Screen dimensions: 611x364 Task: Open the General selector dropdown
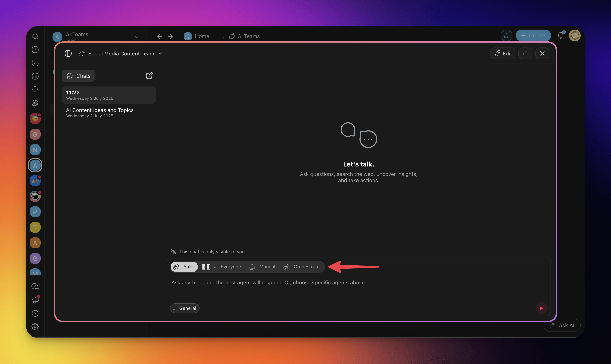coord(185,308)
